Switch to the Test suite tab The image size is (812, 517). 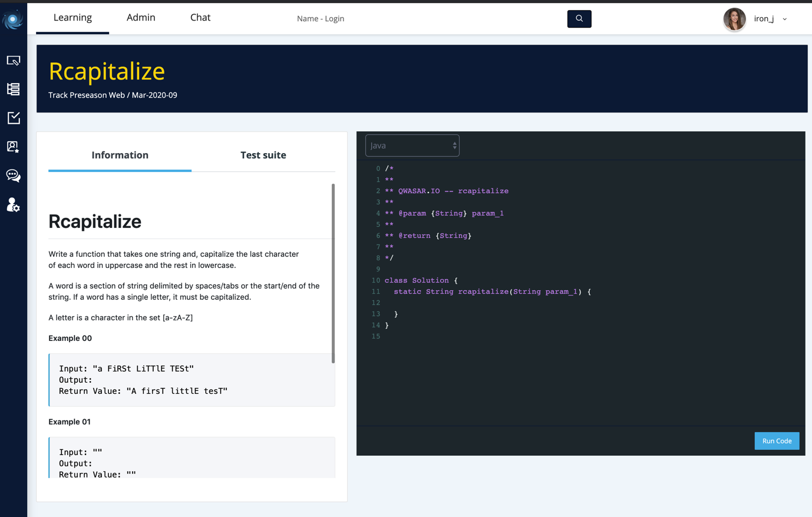263,155
